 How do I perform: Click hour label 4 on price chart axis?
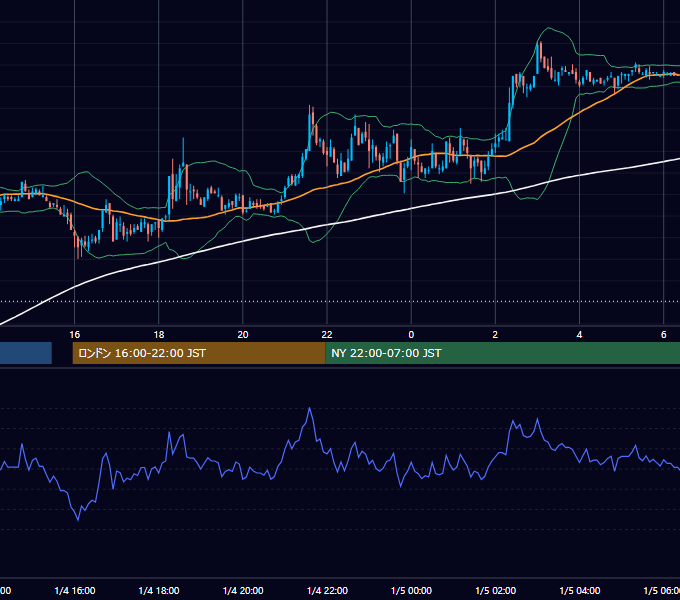click(579, 334)
